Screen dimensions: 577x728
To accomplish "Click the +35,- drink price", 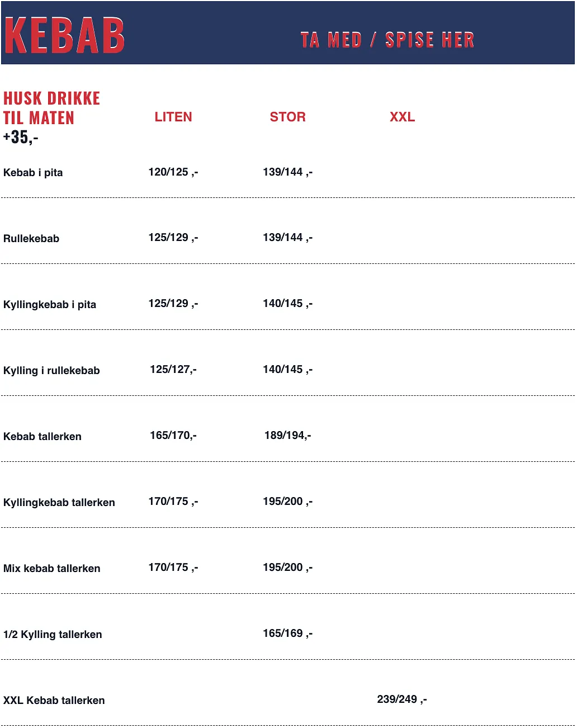I will coord(21,137).
